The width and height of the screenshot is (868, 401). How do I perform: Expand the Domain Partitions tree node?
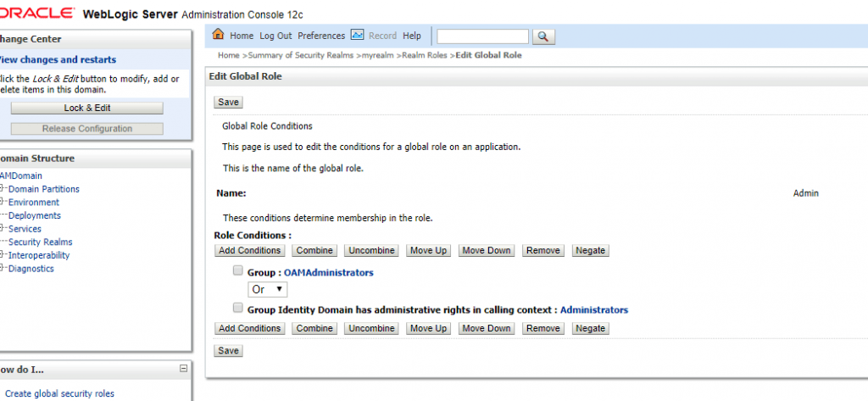tap(3, 189)
